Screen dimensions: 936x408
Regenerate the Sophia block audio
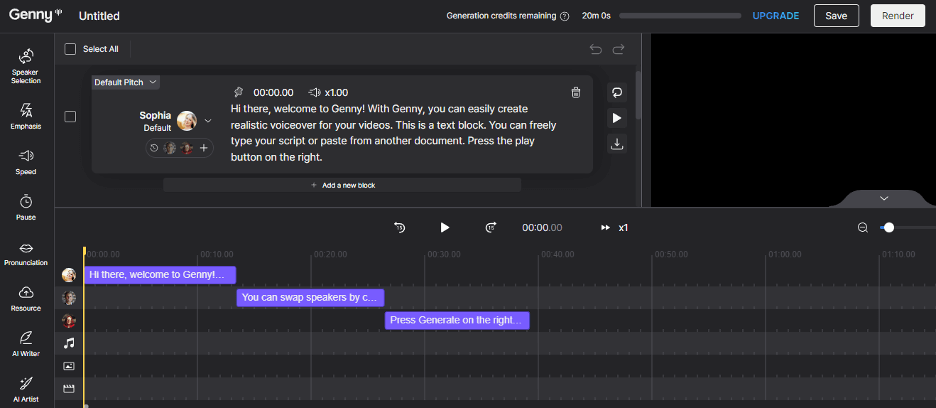pos(617,93)
